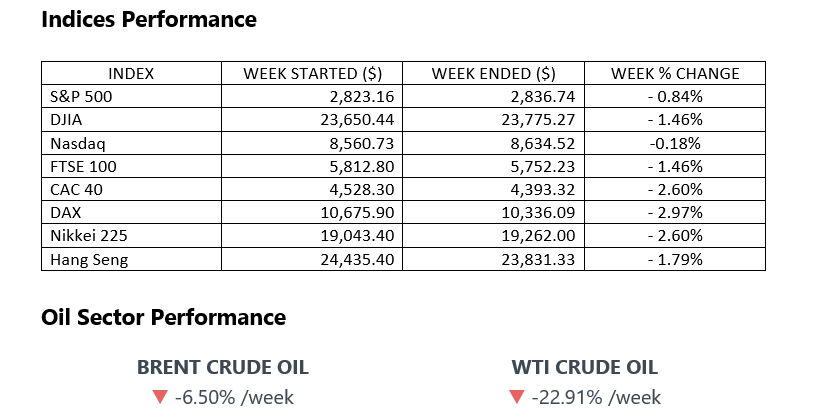Click the WTI CRUDE OIL label
This screenshot has height=413, width=826.
point(582,368)
